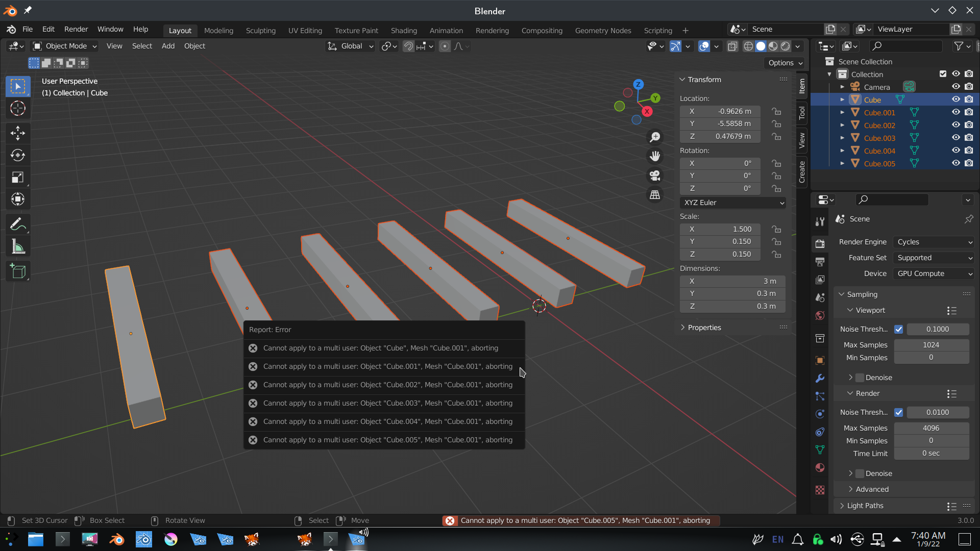980x551 pixels.
Task: Select the Rotate tool
Action: [18, 155]
